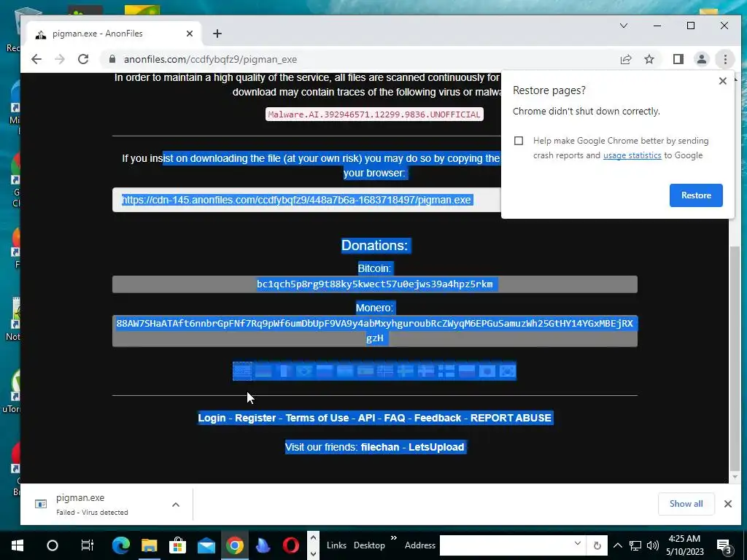Open Chrome side panel icon

pyautogui.click(x=678, y=60)
